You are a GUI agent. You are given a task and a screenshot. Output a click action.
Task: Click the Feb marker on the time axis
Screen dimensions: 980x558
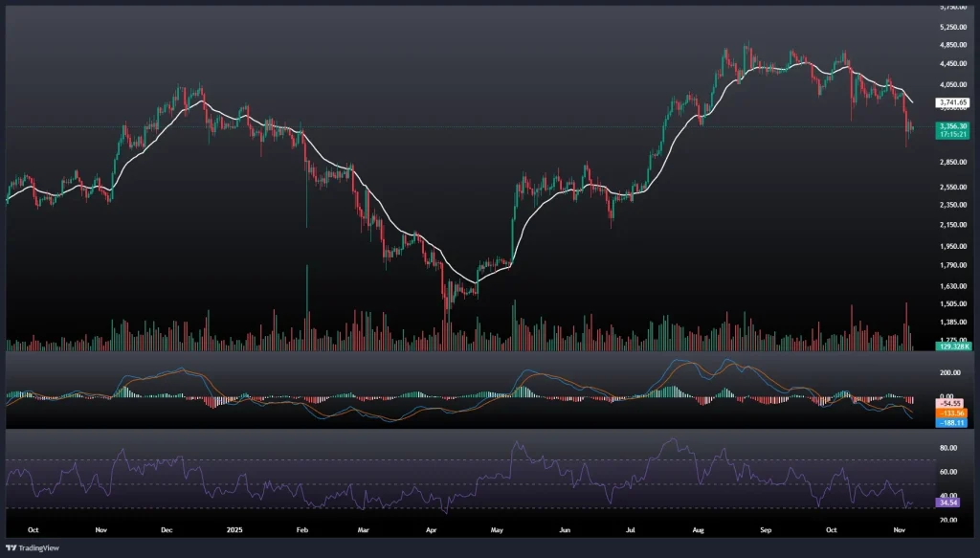(301, 528)
